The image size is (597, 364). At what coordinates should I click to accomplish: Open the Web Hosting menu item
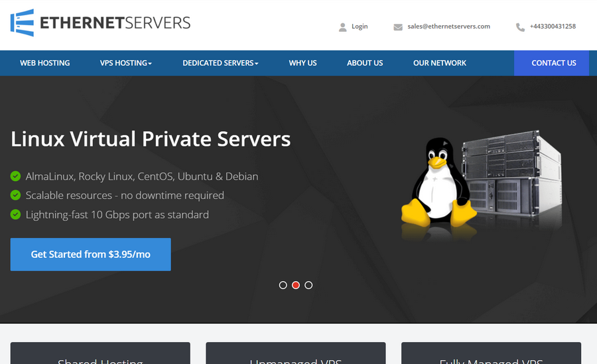coord(45,63)
